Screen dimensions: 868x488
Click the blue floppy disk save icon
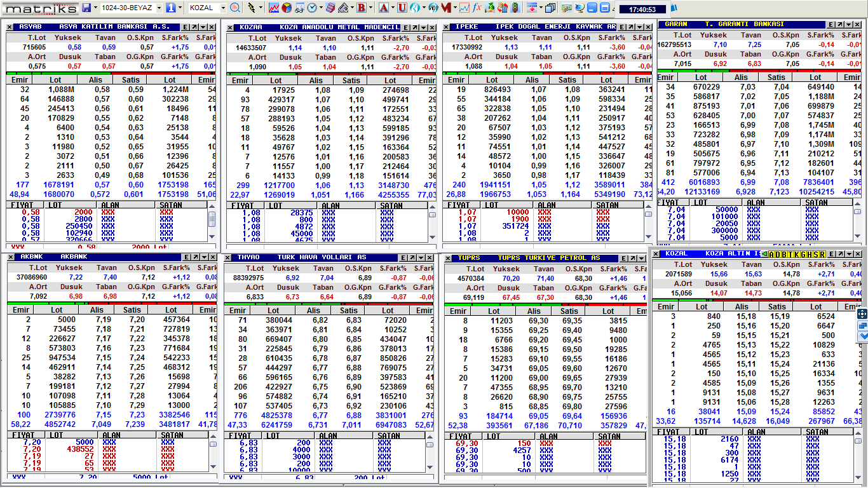pyautogui.click(x=86, y=8)
